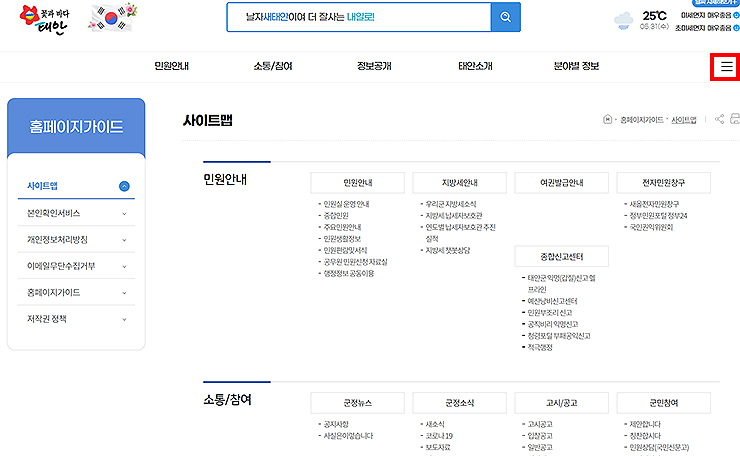Collapse the 사이트맵 sidebar item arrow
The height and width of the screenshot is (456, 740).
click(x=124, y=186)
